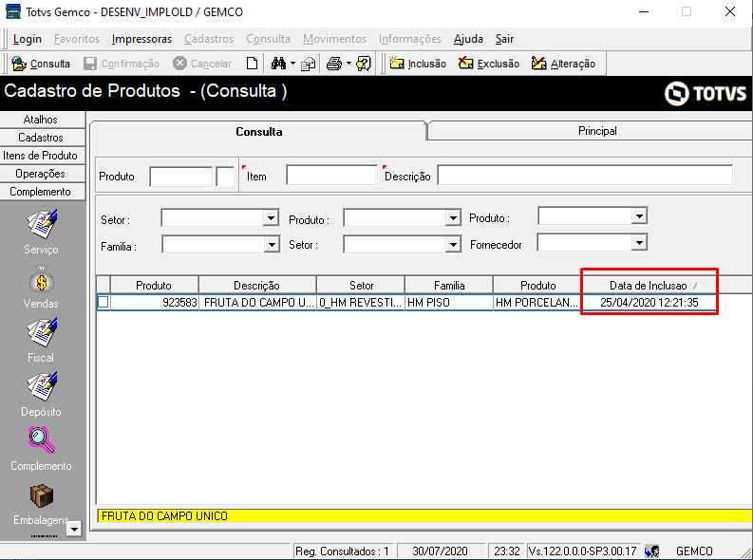Open the Impressoras menu
Image resolution: width=753 pixels, height=560 pixels.
[x=141, y=39]
